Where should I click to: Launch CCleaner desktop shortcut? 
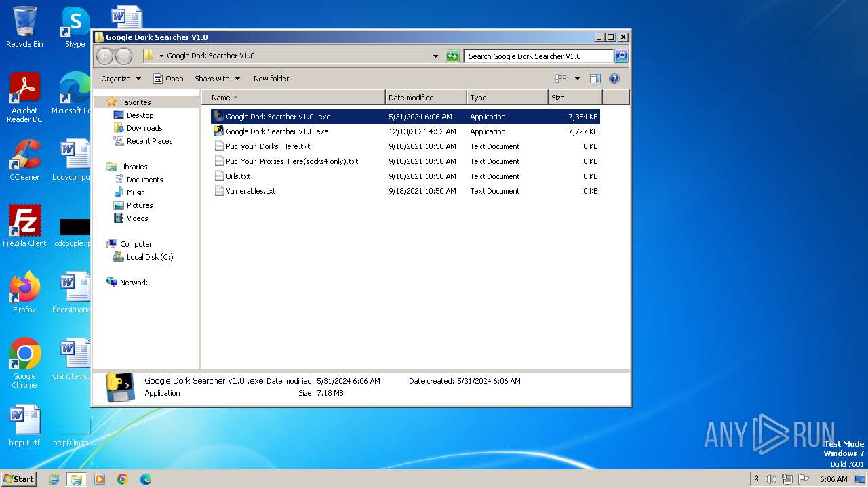coord(24,160)
